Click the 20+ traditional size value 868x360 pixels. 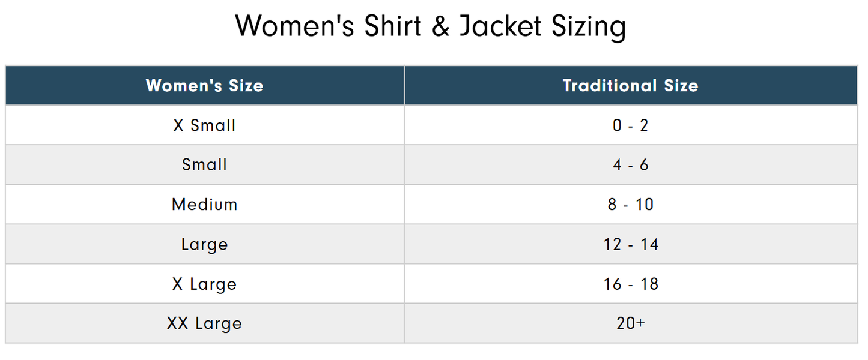(630, 323)
